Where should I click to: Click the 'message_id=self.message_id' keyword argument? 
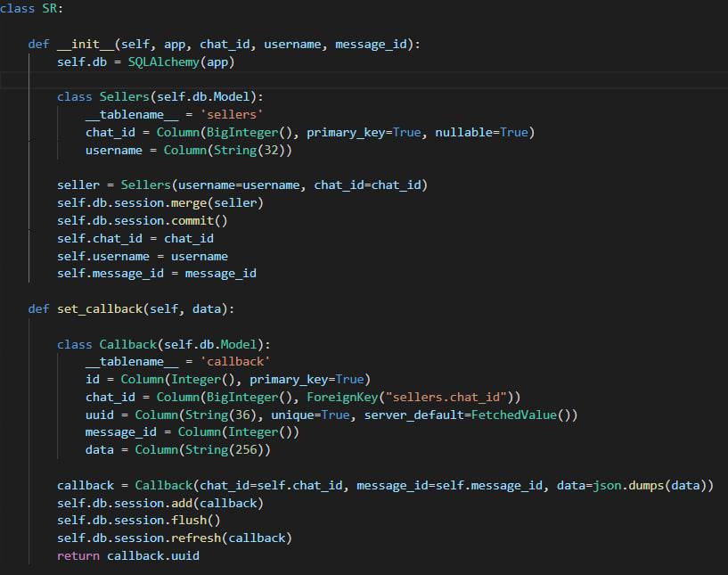(x=449, y=485)
